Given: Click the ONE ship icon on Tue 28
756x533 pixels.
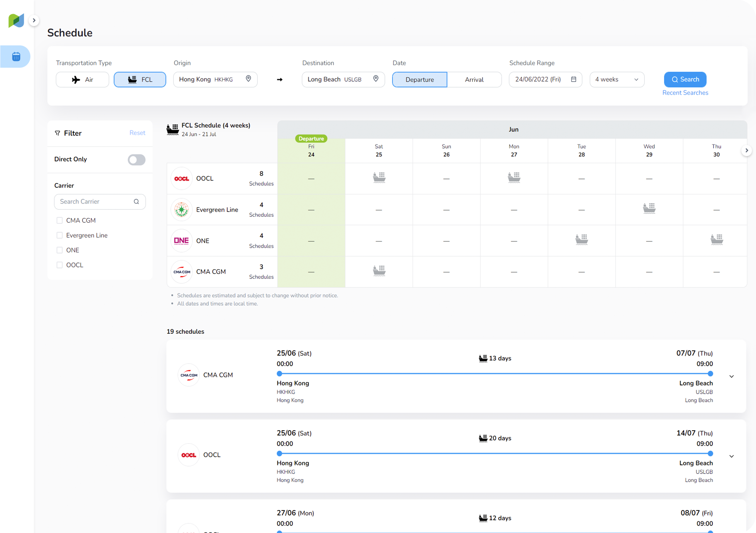Looking at the screenshot, I should click(581, 240).
